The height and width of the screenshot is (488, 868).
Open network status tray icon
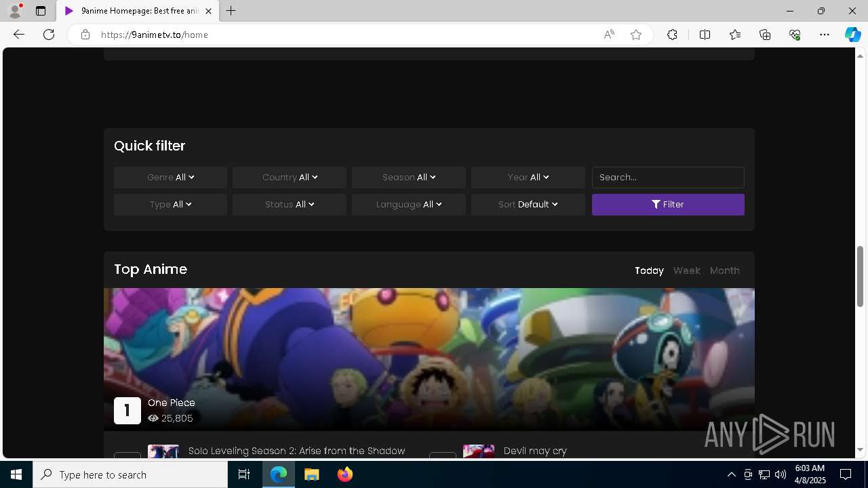click(764, 474)
